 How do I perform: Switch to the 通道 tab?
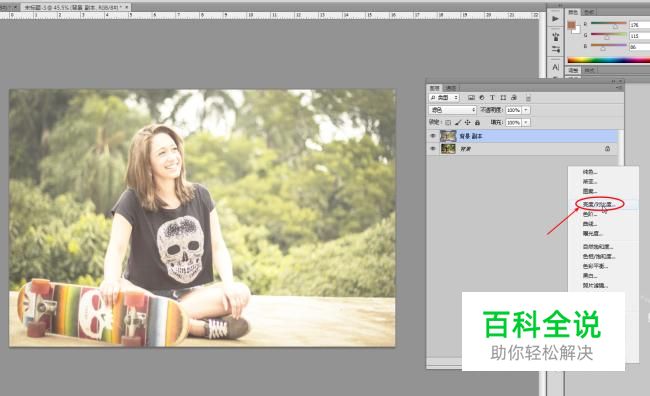451,88
